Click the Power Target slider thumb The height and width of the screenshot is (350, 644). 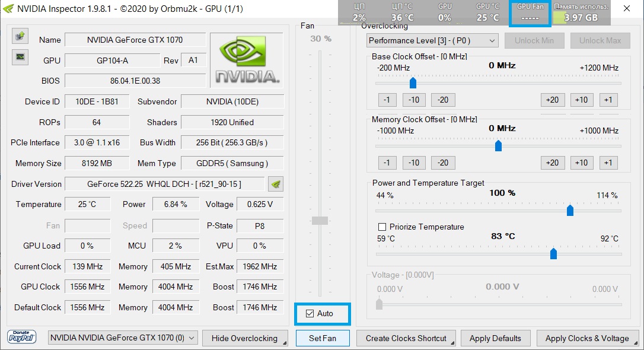coord(570,211)
